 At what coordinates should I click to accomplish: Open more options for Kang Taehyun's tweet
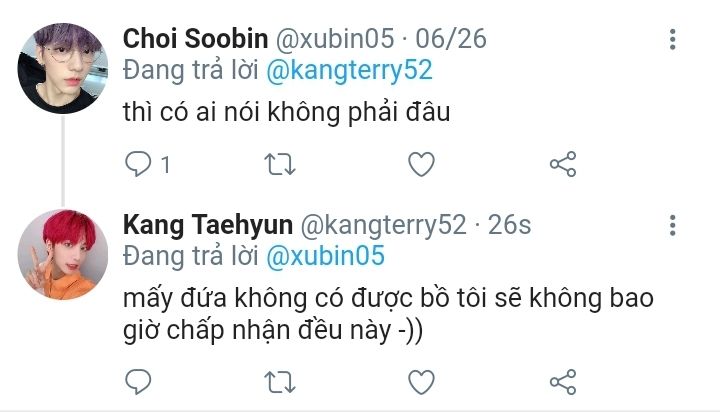click(673, 226)
